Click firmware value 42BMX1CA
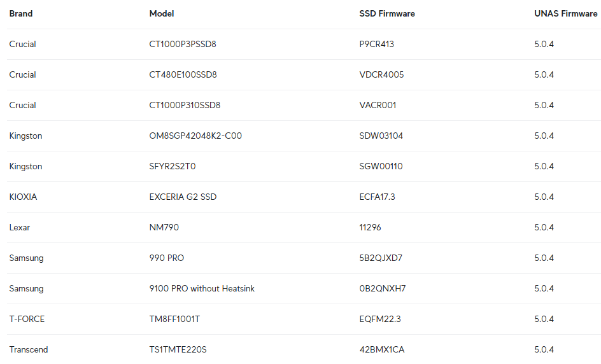This screenshot has width=601, height=364. 382,349
